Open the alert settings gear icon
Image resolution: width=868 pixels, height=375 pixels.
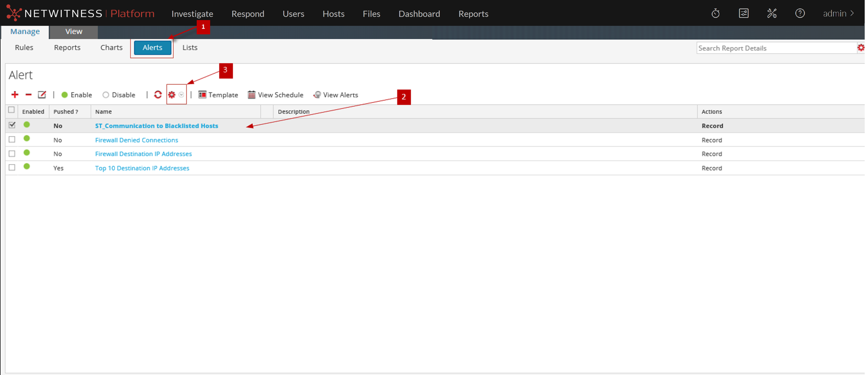point(171,95)
